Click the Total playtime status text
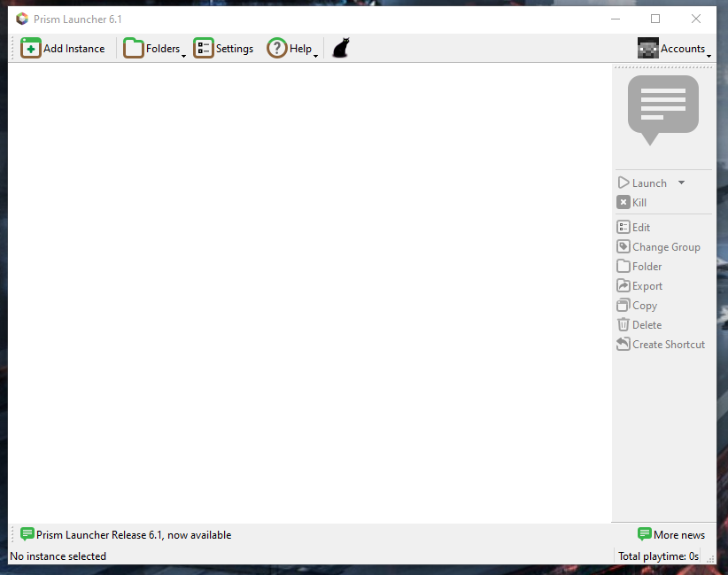The image size is (728, 575). (657, 556)
